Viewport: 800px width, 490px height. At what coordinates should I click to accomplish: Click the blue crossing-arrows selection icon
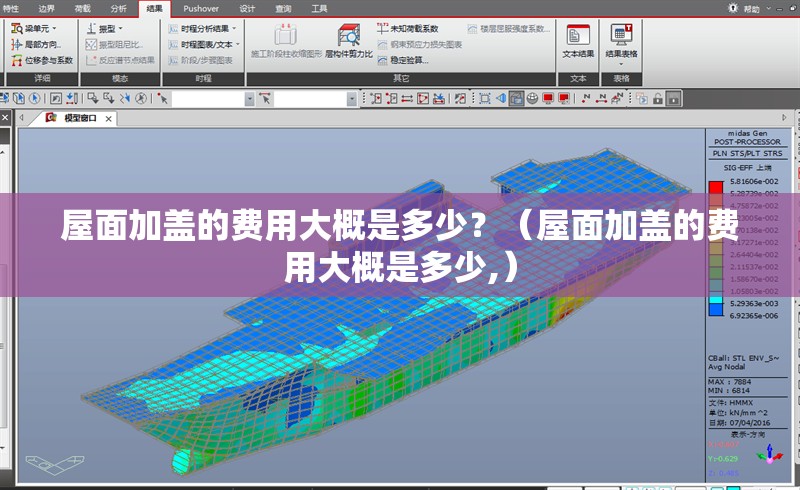[124, 98]
